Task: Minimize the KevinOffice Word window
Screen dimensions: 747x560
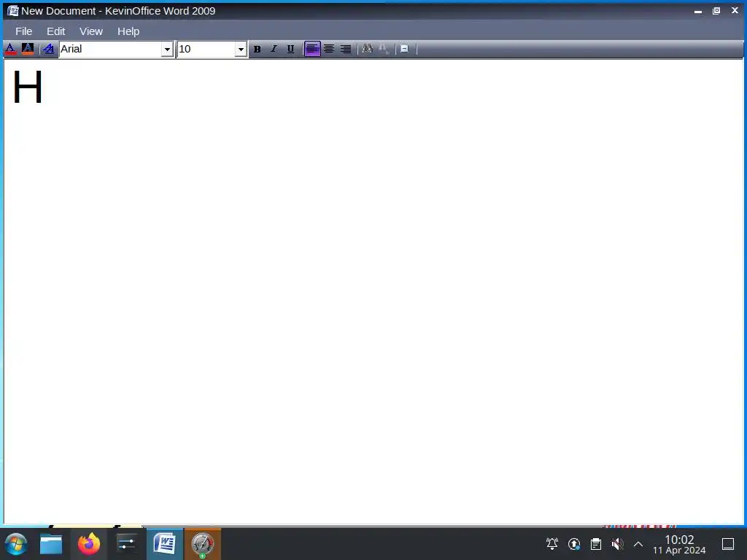Action: [x=698, y=10]
